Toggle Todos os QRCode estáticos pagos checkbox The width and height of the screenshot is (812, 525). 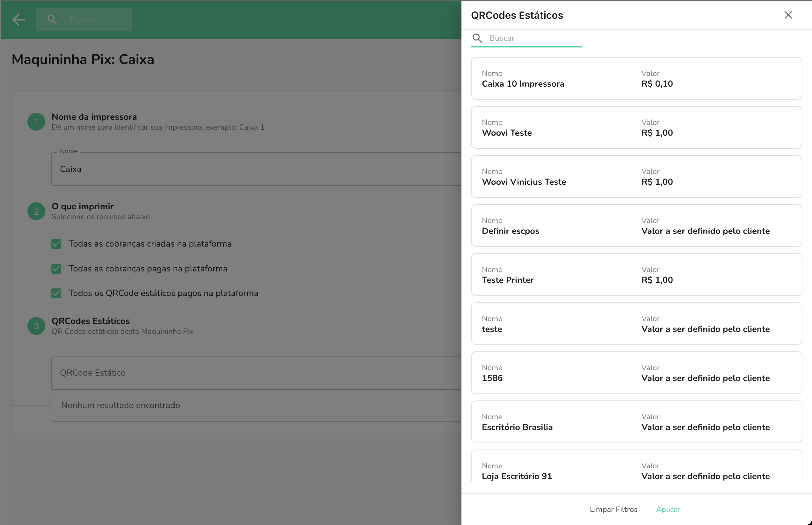56,293
